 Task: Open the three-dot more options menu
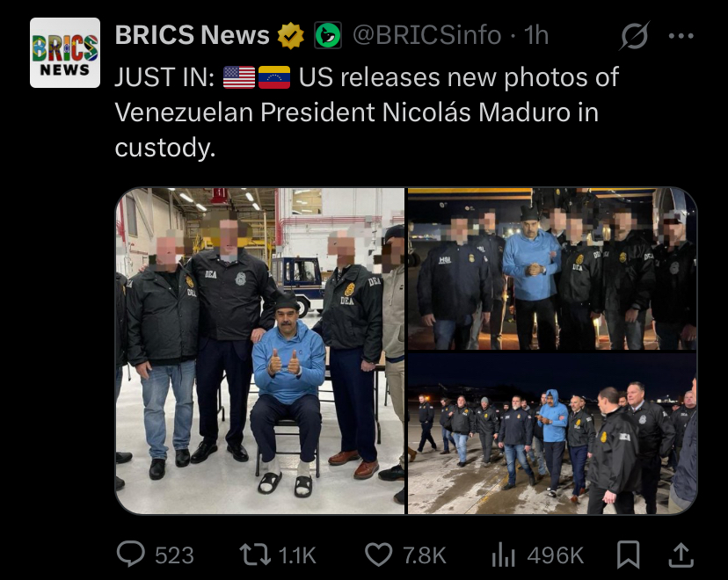point(681,36)
